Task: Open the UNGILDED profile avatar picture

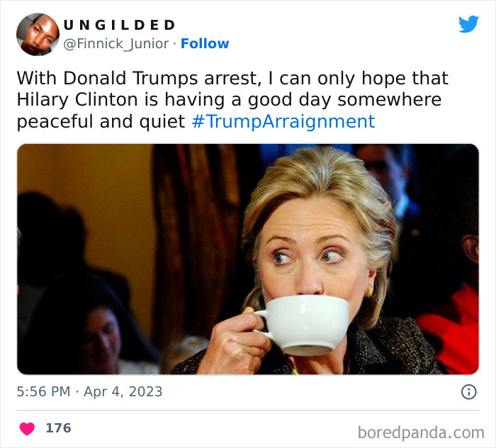Action: (x=38, y=35)
